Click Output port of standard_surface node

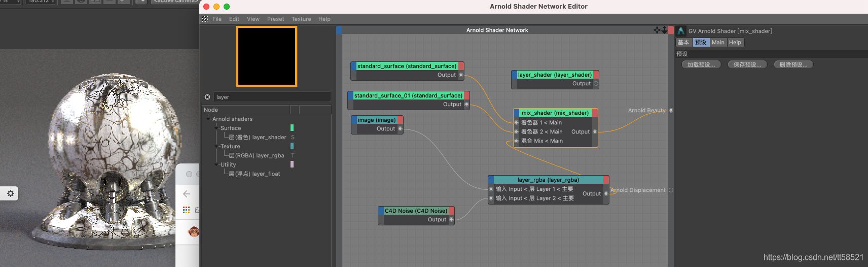click(x=461, y=75)
